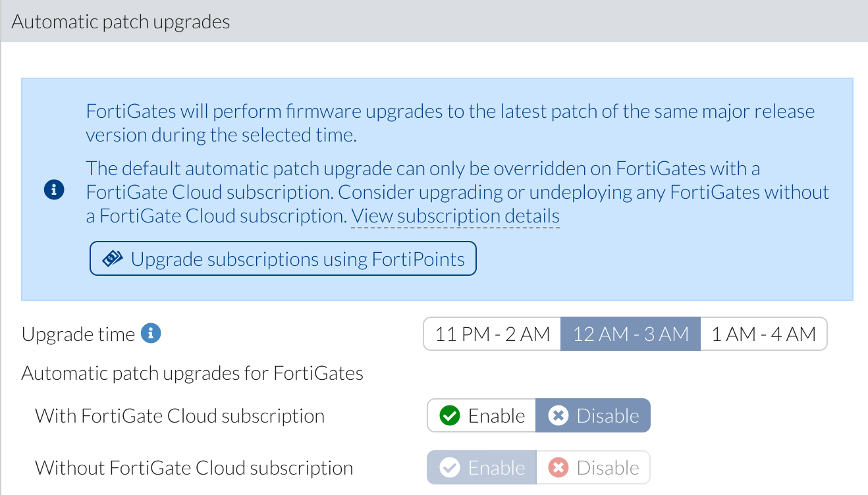The width and height of the screenshot is (868, 495).
Task: Select the "1 AM - 4 AM" upgrade window
Action: [x=763, y=333]
